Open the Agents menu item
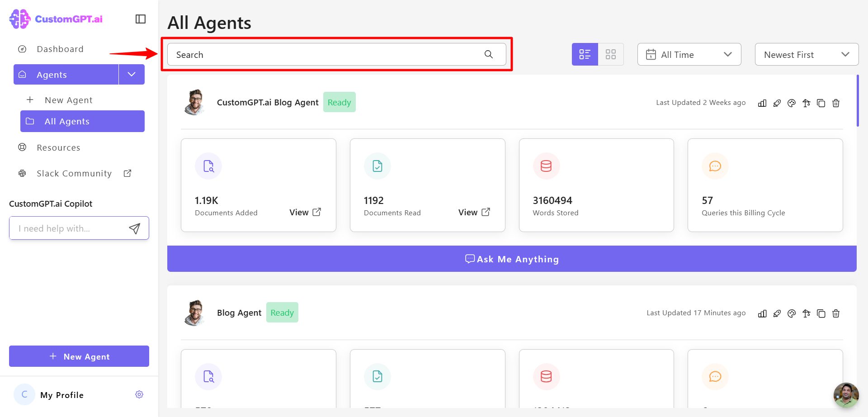 click(x=66, y=74)
